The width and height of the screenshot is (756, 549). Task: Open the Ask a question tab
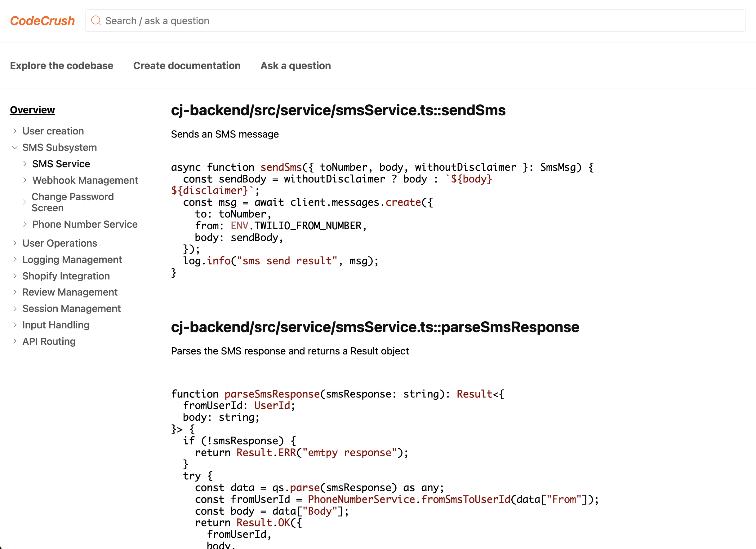[x=296, y=66]
